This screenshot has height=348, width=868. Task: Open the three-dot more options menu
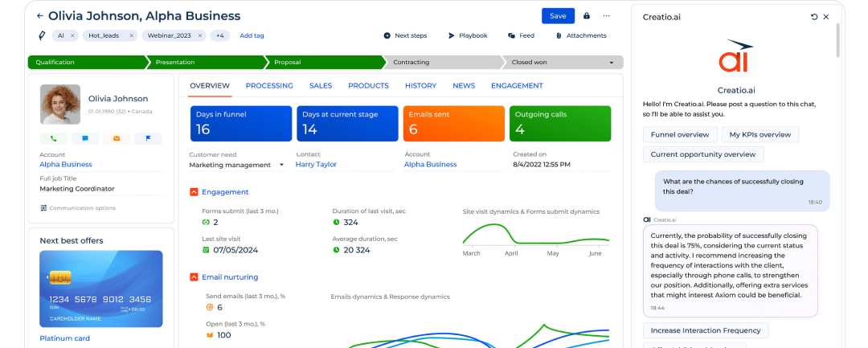tap(607, 16)
